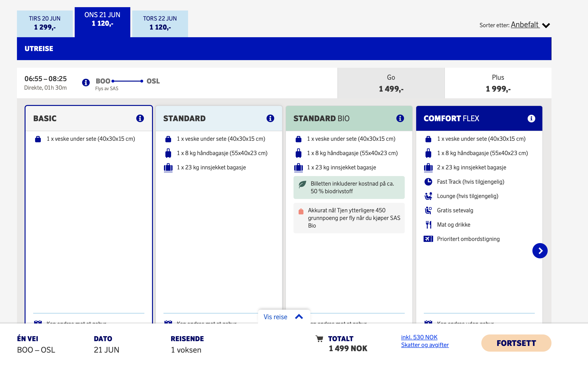Open the STANDARD BIO info icon
588x365 pixels.
coord(400,118)
